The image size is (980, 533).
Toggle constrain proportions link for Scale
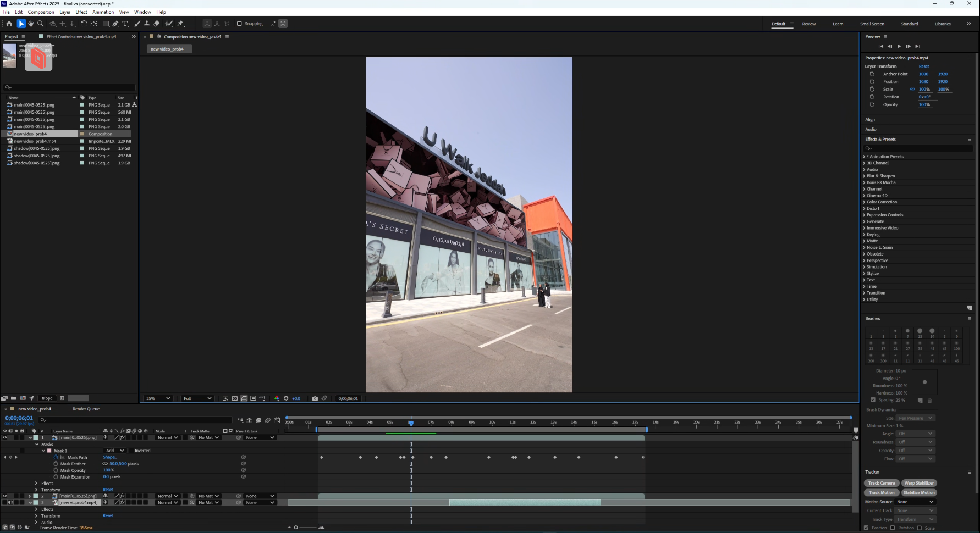(912, 89)
